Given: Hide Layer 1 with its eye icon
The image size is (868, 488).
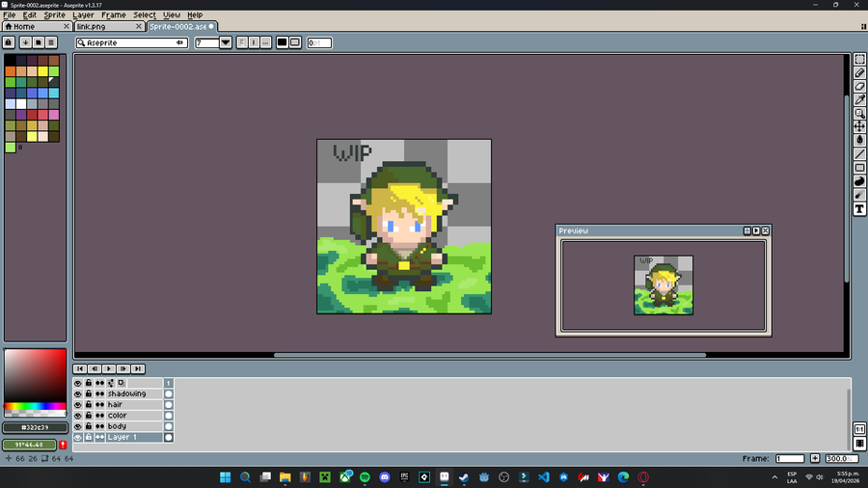Looking at the screenshot, I should tap(77, 437).
